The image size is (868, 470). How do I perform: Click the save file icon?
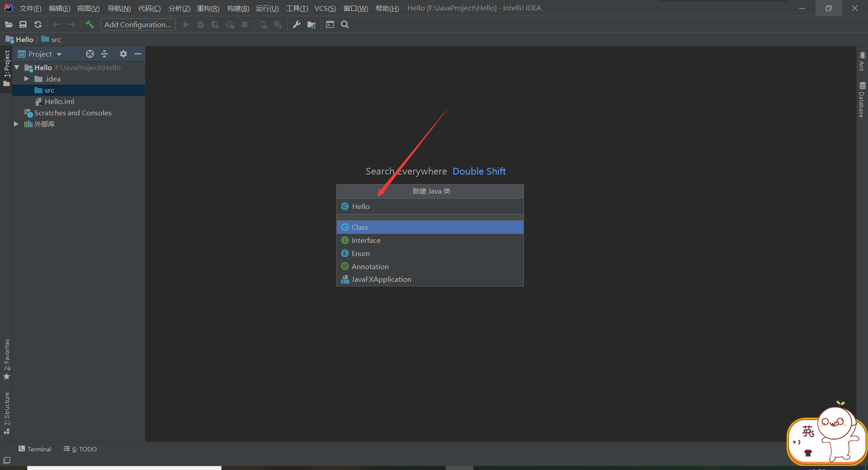[23, 24]
